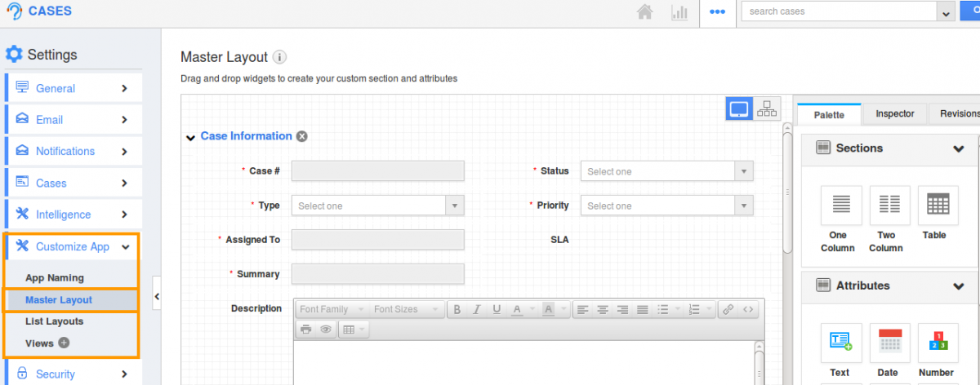
Task: Click the Summary input field
Action: tap(377, 274)
